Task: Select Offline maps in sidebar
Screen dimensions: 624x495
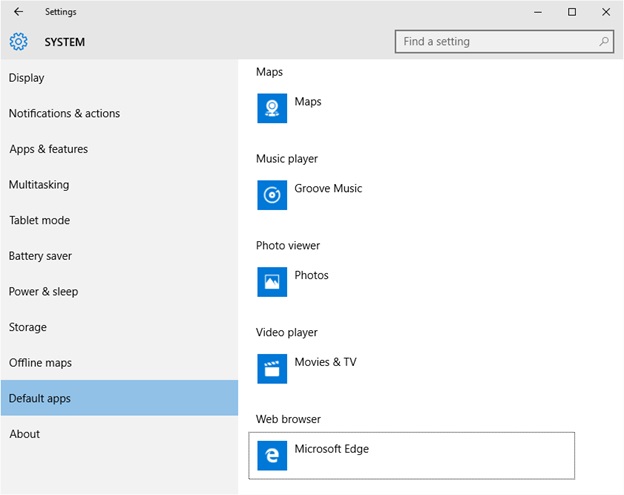Action: (40, 363)
